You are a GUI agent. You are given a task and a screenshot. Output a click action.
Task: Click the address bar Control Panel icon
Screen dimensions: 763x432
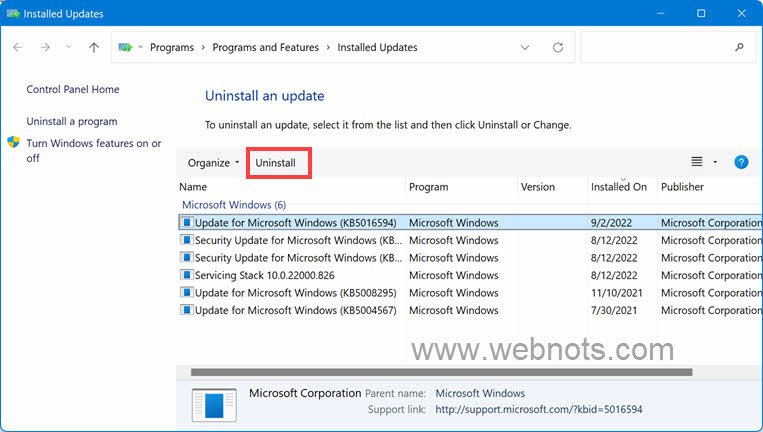coord(125,47)
